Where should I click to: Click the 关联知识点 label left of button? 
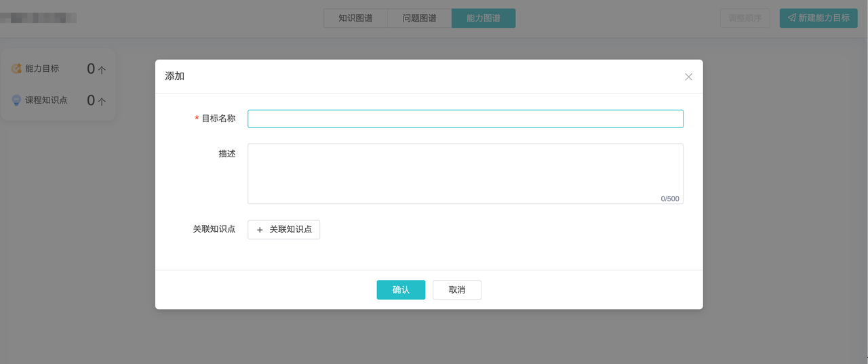pos(214,229)
